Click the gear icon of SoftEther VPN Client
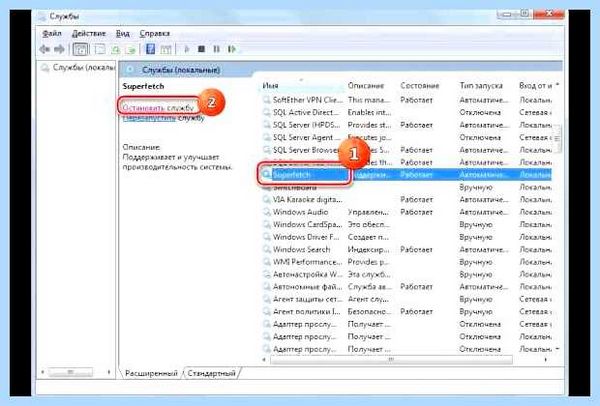The image size is (600, 406). tap(267, 100)
